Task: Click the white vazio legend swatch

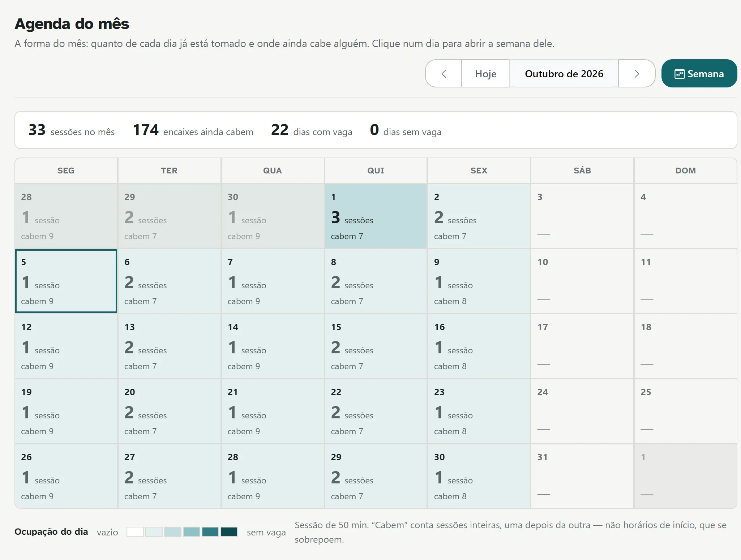Action: click(x=135, y=532)
